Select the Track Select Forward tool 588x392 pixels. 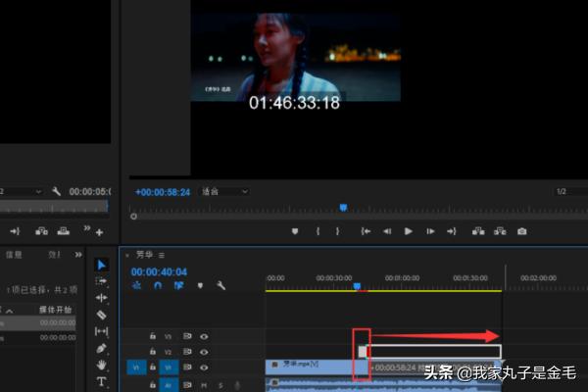(x=102, y=281)
